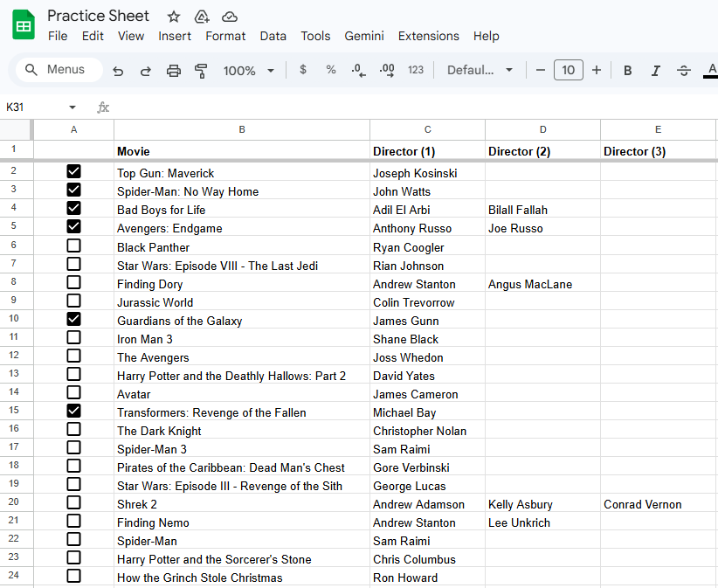The image size is (718, 588).
Task: Open the Help menu
Action: click(x=487, y=36)
